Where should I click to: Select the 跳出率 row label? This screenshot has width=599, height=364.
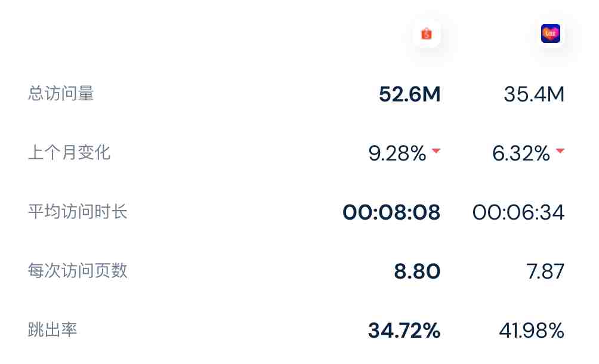click(x=53, y=329)
